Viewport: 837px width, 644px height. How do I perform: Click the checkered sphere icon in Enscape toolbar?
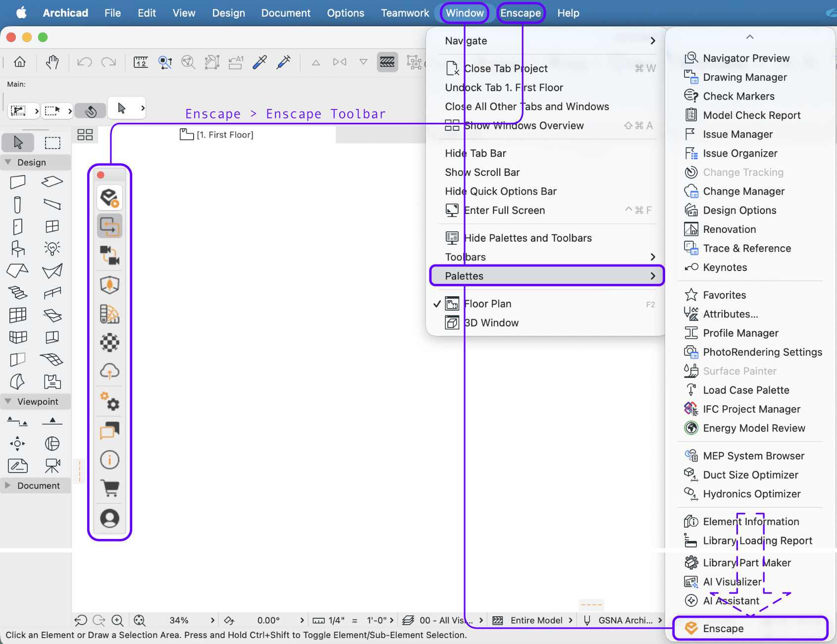pyautogui.click(x=109, y=342)
